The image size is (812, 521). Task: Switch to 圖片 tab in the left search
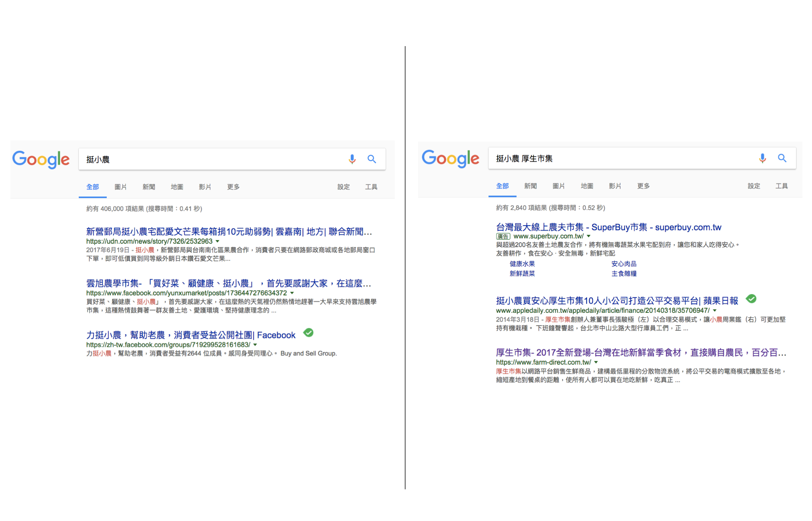[120, 187]
